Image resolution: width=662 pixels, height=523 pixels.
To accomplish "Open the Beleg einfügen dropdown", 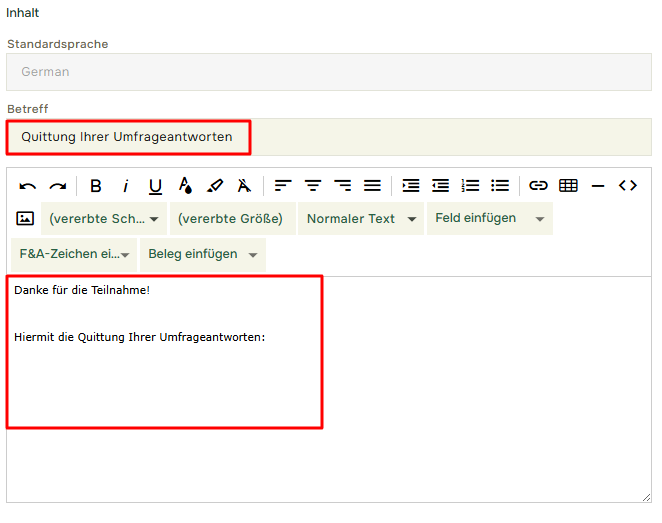I will 202,255.
